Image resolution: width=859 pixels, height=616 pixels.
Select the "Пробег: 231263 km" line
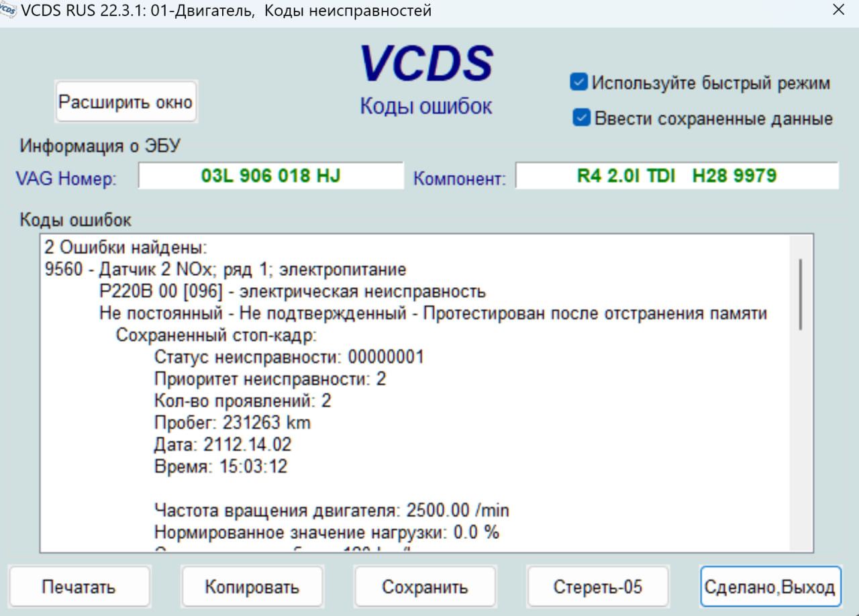click(x=232, y=423)
